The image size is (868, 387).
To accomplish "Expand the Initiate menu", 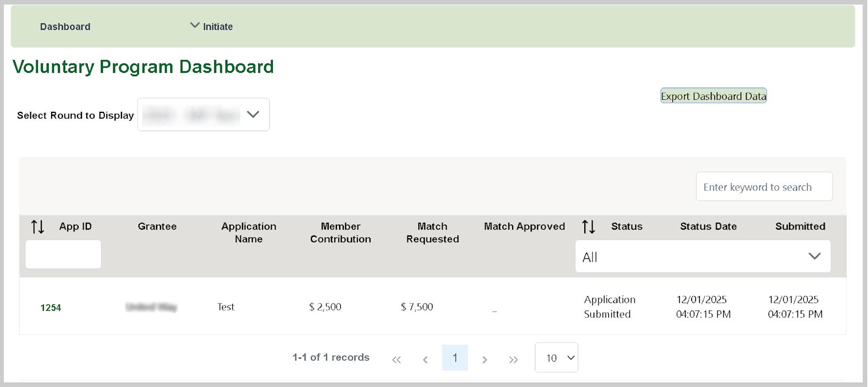I will 212,27.
